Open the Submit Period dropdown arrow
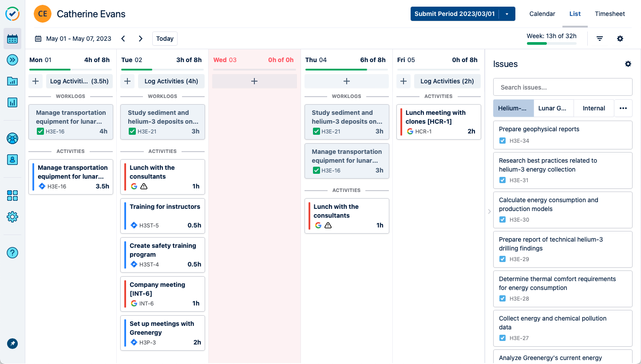Image resolution: width=641 pixels, height=364 pixels. click(506, 14)
